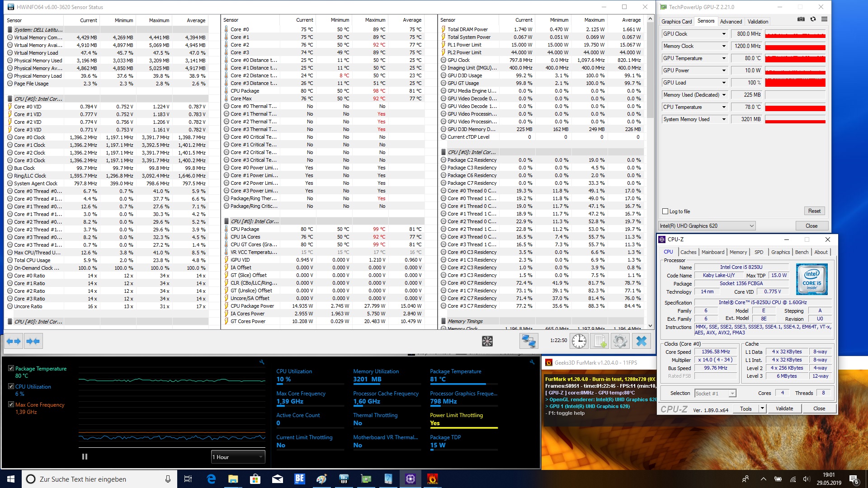The image size is (868, 488).
Task: Click CPU Temperature red graph bar
Action: [795, 107]
